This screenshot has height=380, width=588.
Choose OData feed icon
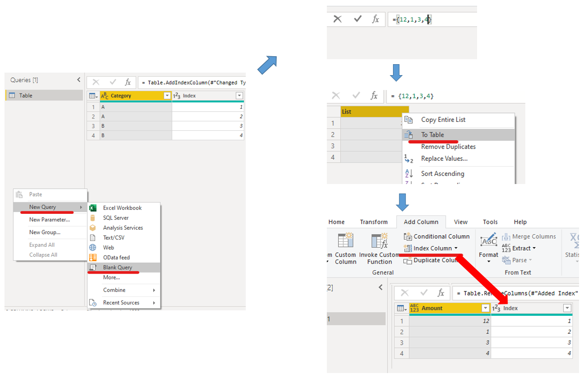point(93,258)
